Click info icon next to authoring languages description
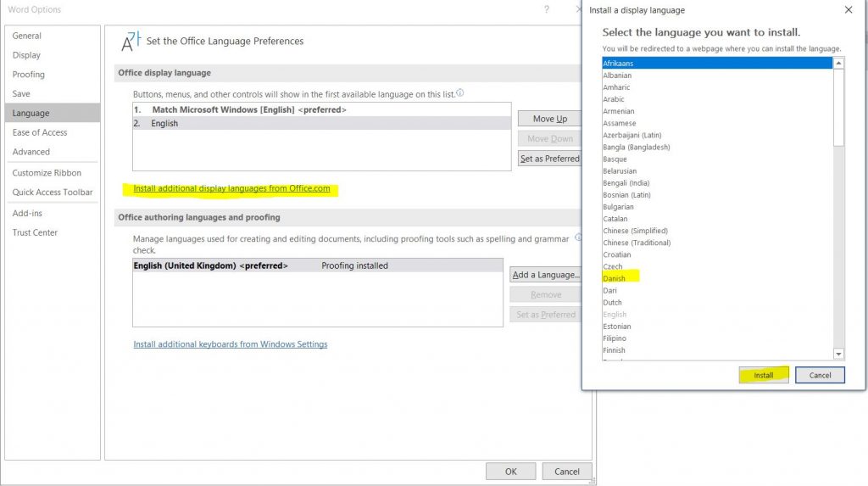This screenshot has height=486, width=868. (578, 238)
